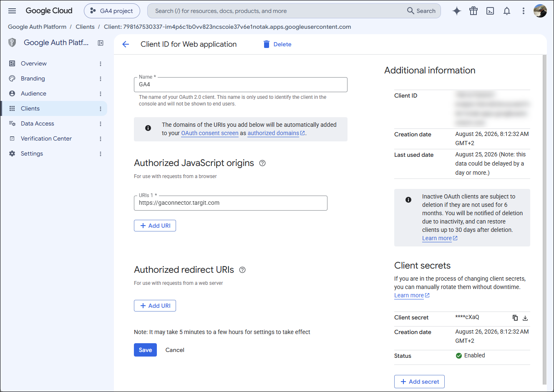Activate Cloud Shell terminal icon
554x392 pixels.
point(490,11)
